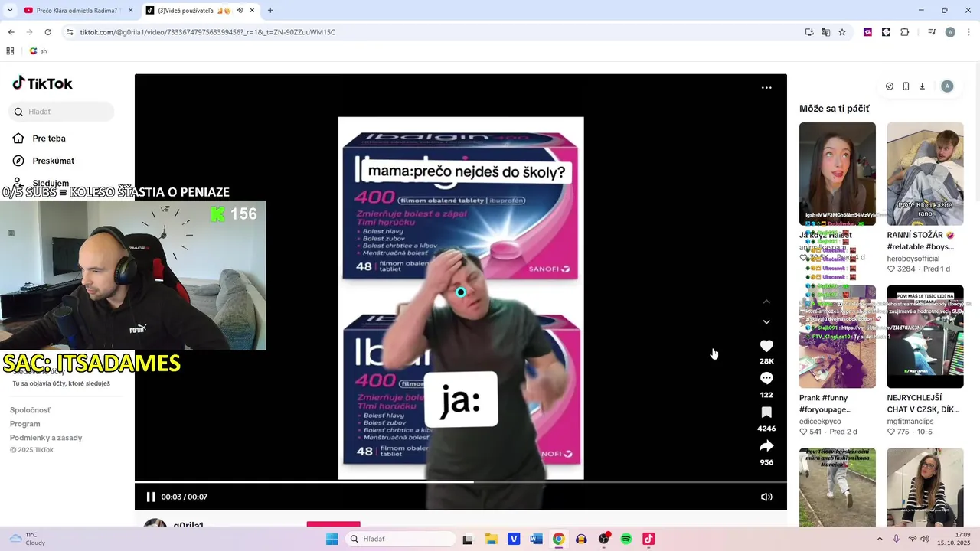Open the RANNÍ STOŽÁR video thumbnail

pyautogui.click(x=925, y=174)
